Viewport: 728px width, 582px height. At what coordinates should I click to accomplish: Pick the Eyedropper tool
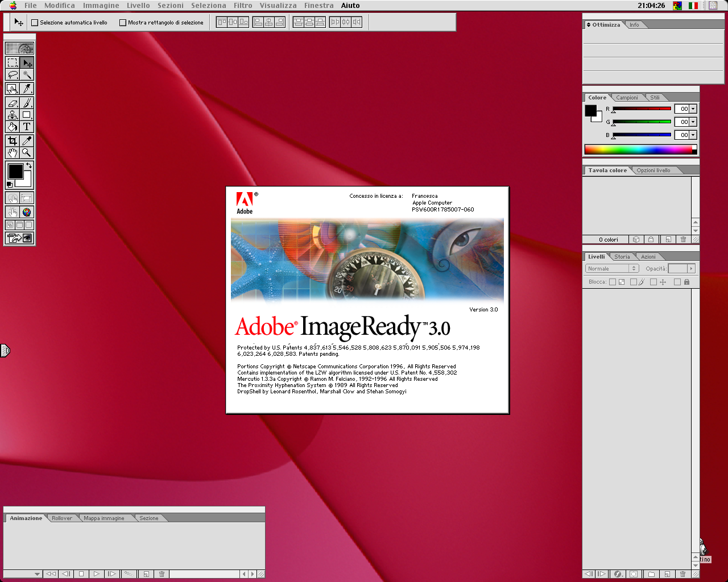coord(27,141)
